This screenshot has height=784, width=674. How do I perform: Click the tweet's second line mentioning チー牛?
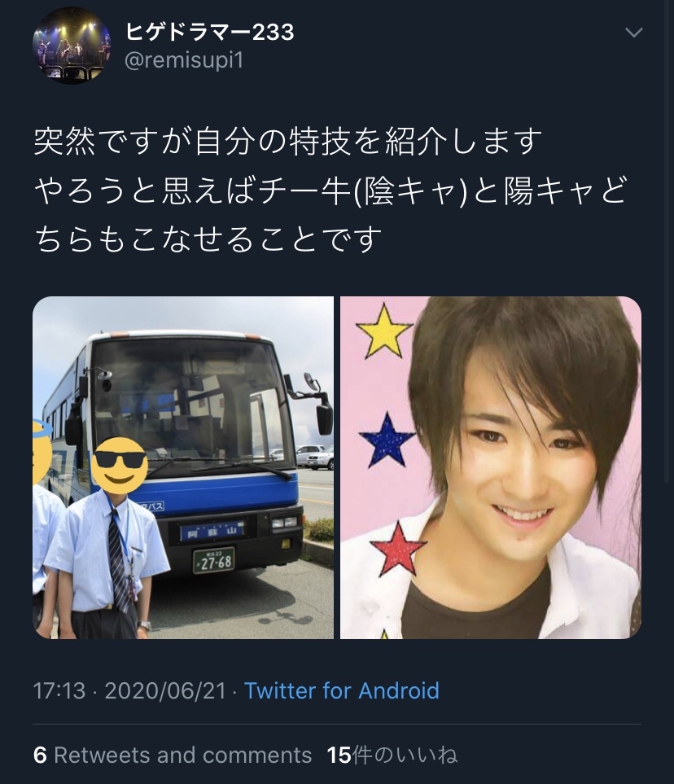330,191
